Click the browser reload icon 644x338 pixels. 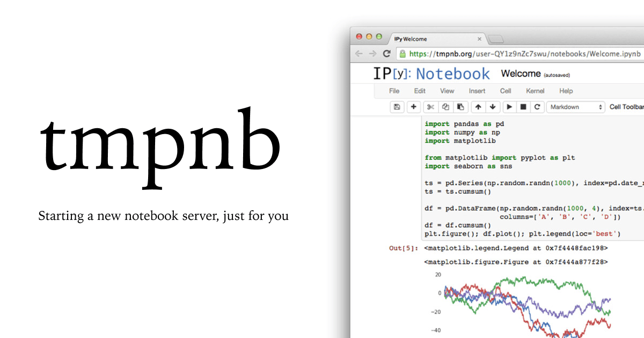pyautogui.click(x=387, y=54)
